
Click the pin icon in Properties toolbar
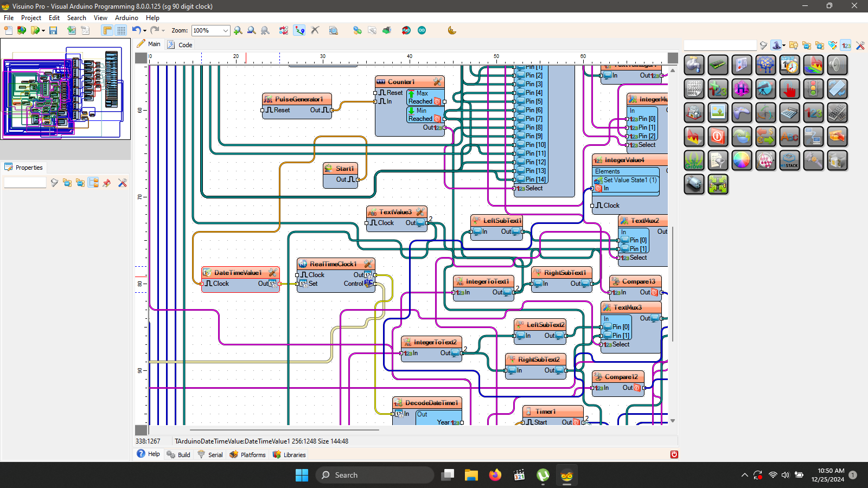(x=107, y=183)
